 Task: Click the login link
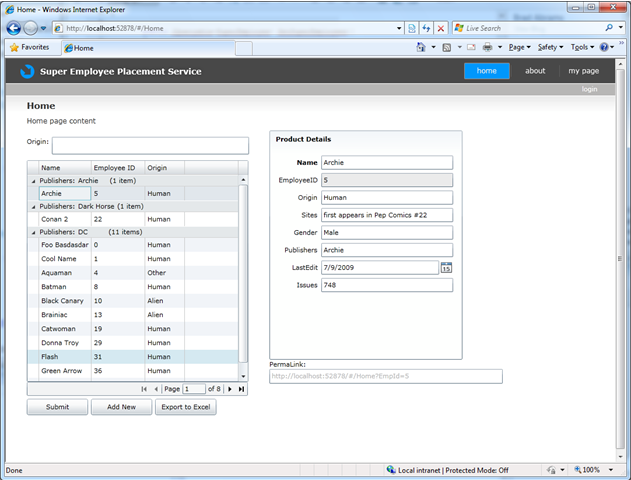click(x=589, y=89)
